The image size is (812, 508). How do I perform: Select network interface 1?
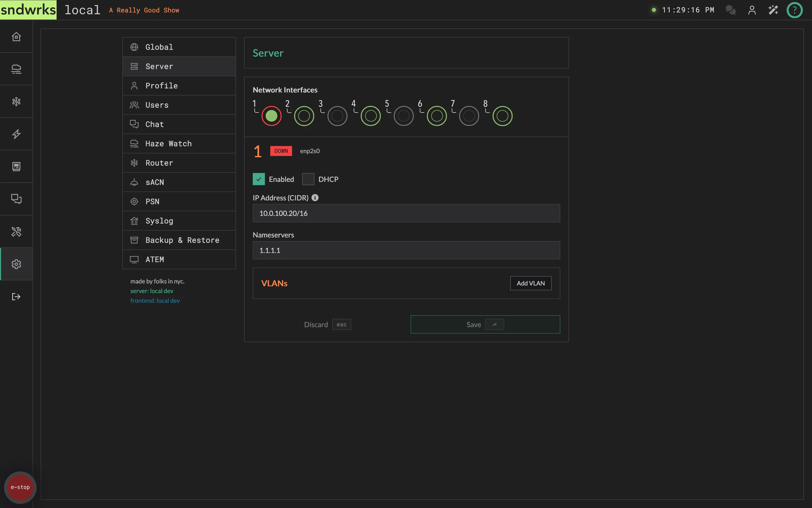[271, 116]
